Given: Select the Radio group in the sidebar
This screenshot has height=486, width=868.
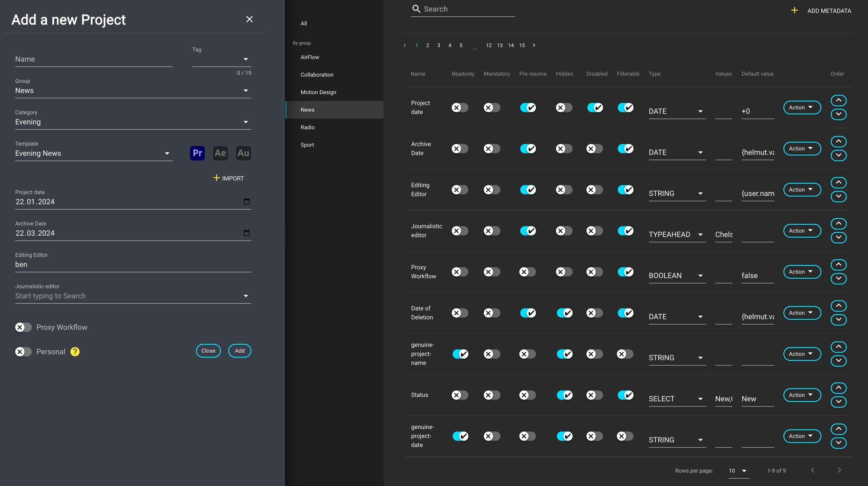Looking at the screenshot, I should click(307, 127).
